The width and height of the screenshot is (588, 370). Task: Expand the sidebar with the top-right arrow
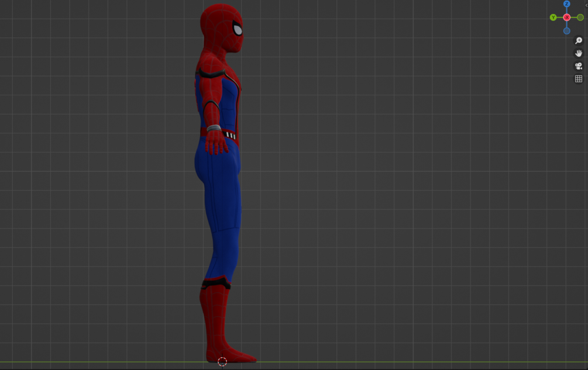coord(586,5)
